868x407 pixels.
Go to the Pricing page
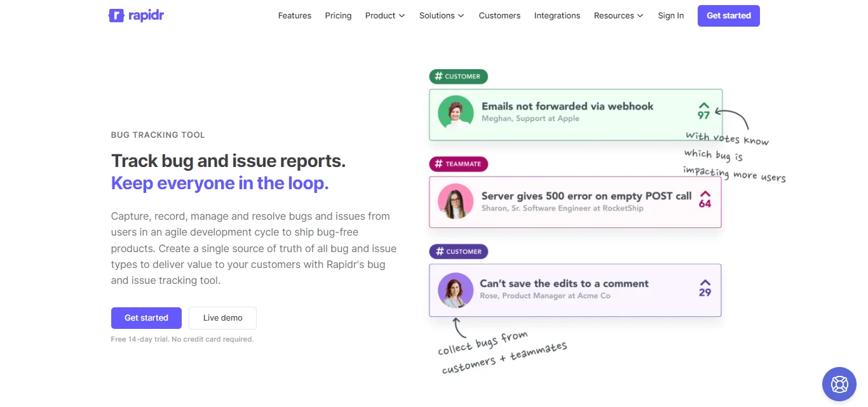pos(338,15)
